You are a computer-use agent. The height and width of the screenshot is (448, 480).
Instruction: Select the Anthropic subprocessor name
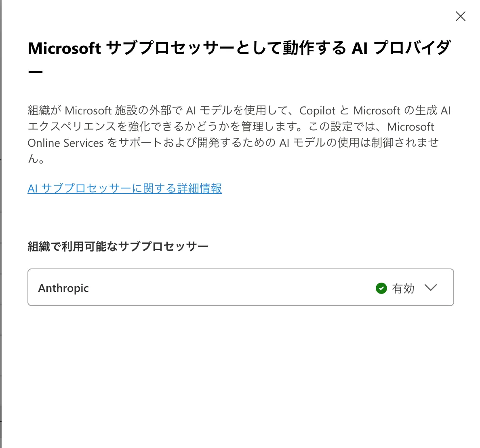63,288
